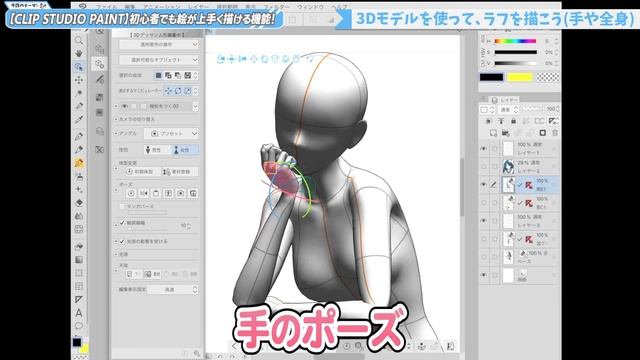Click the flip pose horizontally icon

pos(144,193)
